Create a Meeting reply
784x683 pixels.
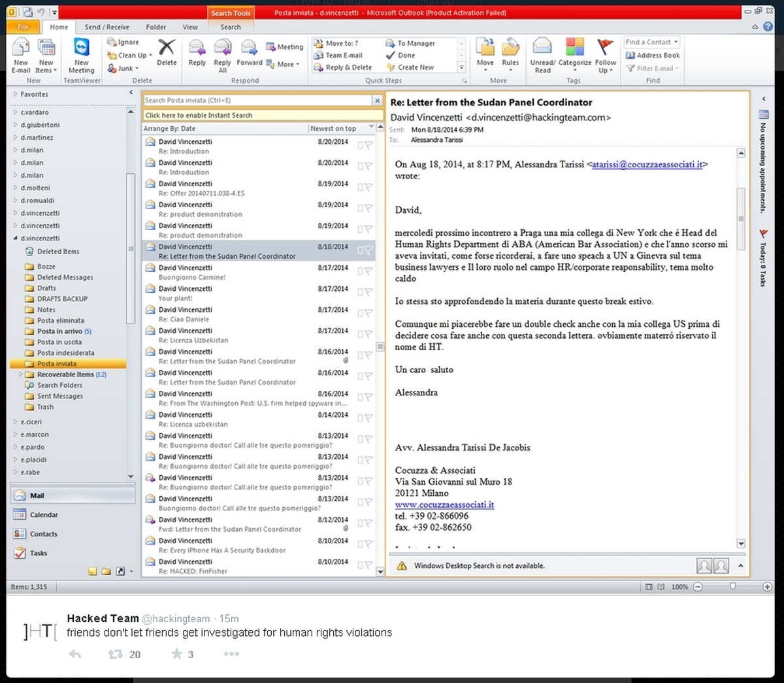285,47
